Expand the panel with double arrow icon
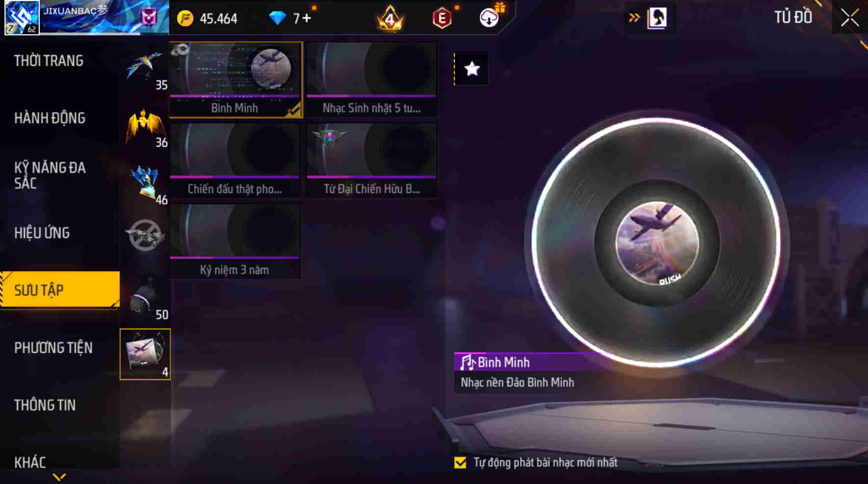 (x=634, y=18)
